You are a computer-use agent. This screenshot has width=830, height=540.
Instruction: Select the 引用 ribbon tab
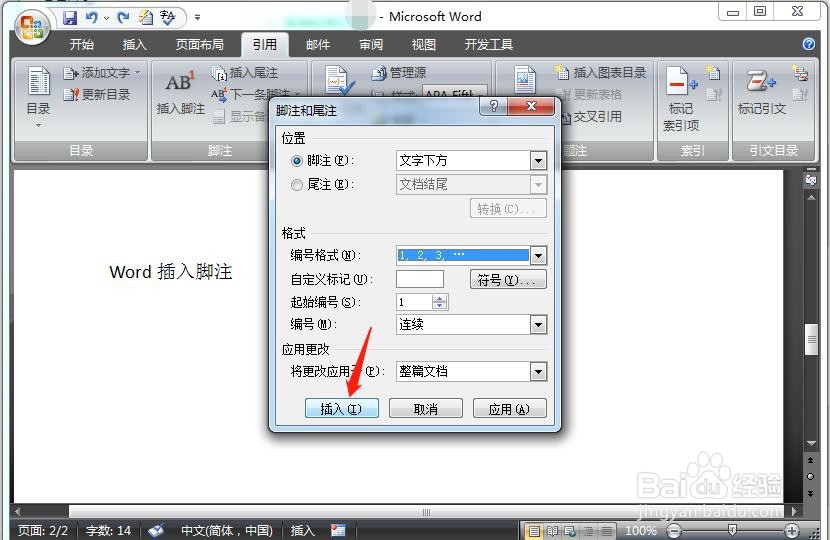pos(265,44)
